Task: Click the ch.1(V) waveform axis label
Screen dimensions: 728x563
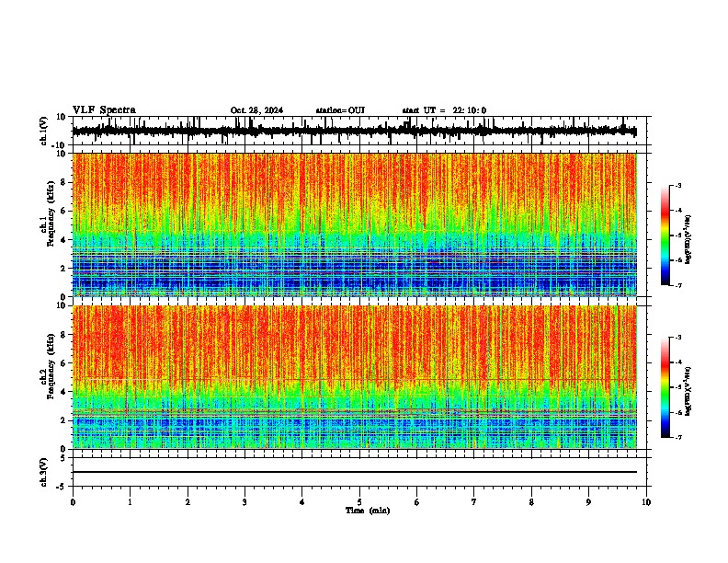Action: 43,131
